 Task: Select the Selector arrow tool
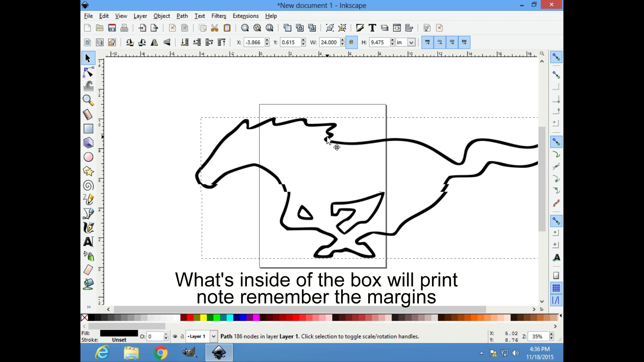88,58
